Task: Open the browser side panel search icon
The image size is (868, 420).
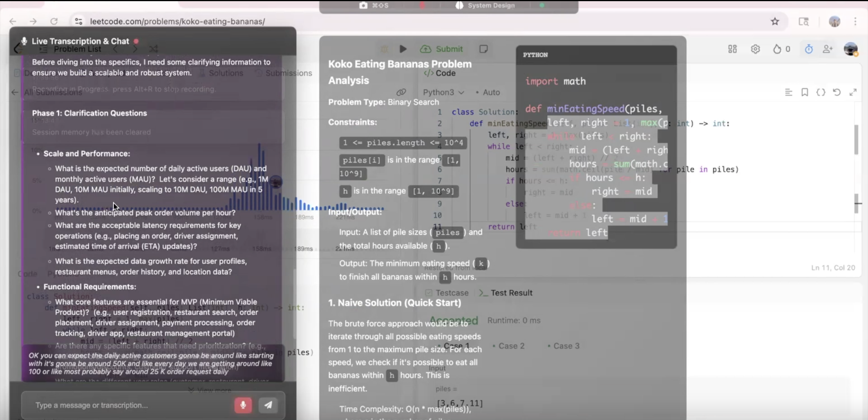Action: tap(804, 22)
